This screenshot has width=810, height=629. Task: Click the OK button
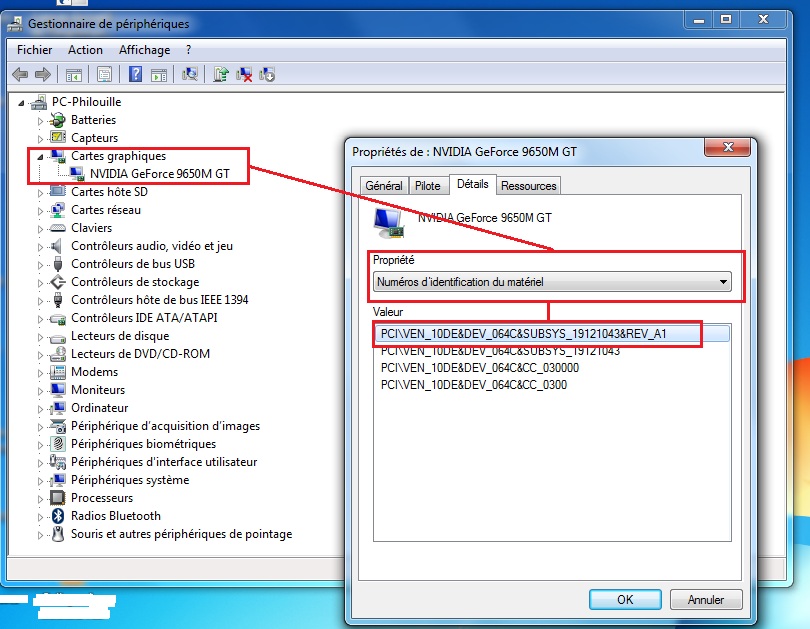click(x=625, y=600)
